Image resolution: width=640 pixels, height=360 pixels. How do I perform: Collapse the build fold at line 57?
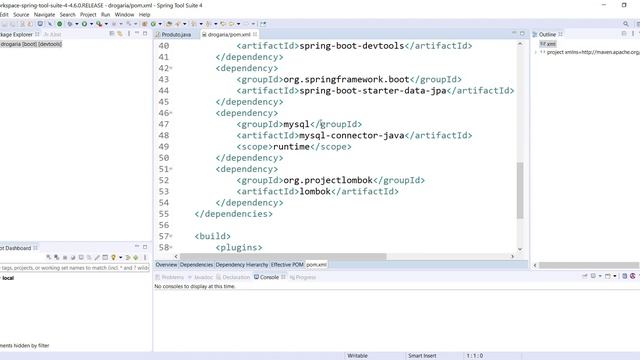point(171,236)
